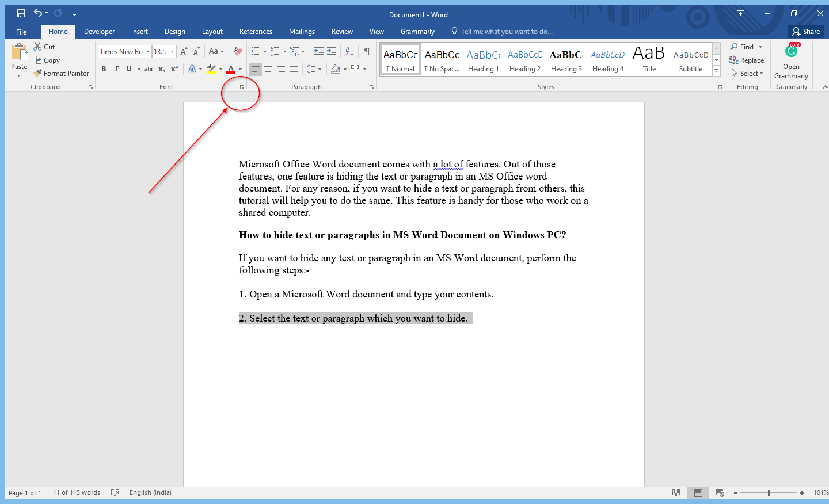This screenshot has width=829, height=504.
Task: Open Paragraph dialog box launcher
Action: pos(371,87)
